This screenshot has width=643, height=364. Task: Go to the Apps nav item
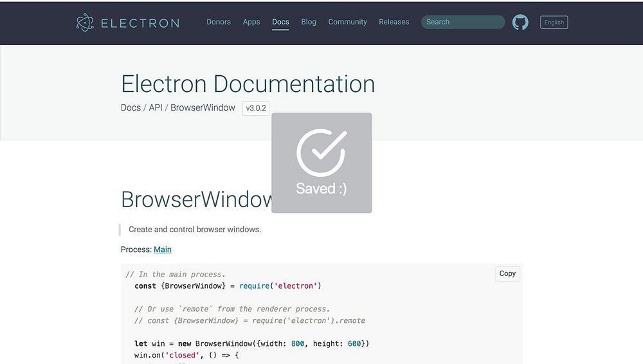click(x=251, y=22)
